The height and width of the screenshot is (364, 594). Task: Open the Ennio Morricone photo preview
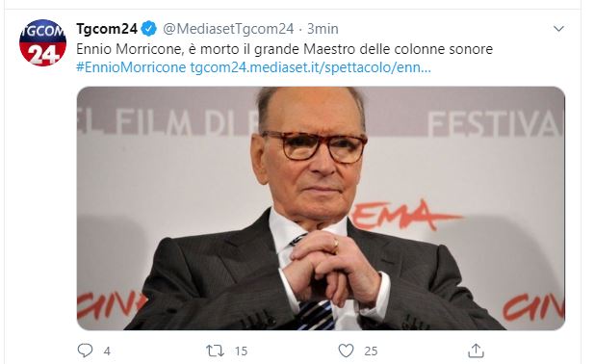pos(321,208)
